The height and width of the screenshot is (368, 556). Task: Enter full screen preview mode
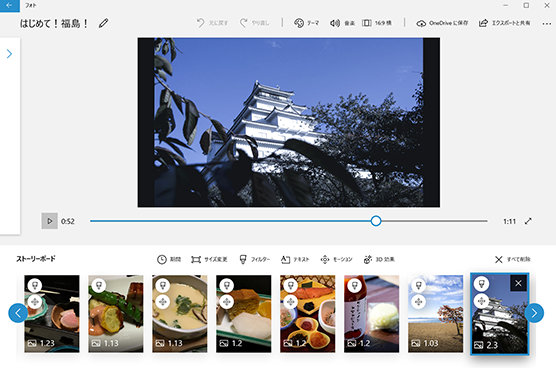pos(528,221)
